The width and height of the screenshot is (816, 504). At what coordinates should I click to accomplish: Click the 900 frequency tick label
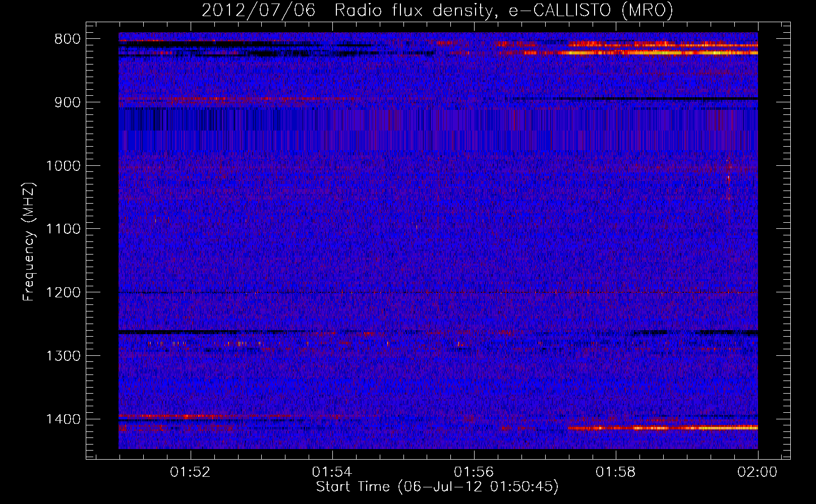[x=67, y=103]
